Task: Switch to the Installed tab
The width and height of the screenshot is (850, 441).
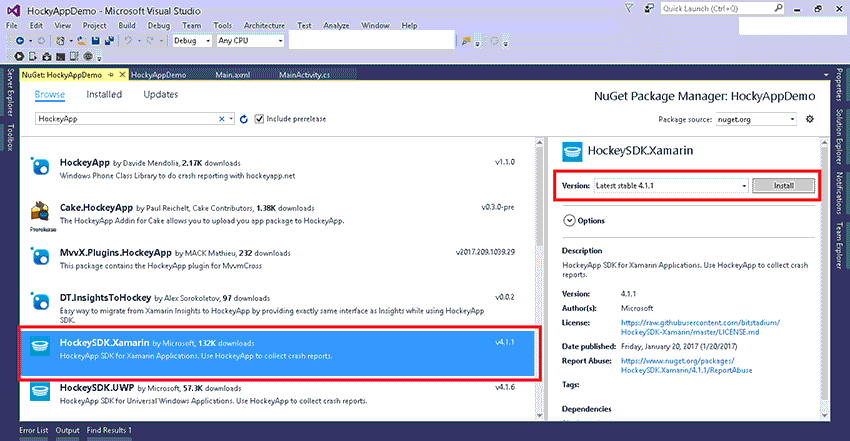Action: click(x=104, y=94)
